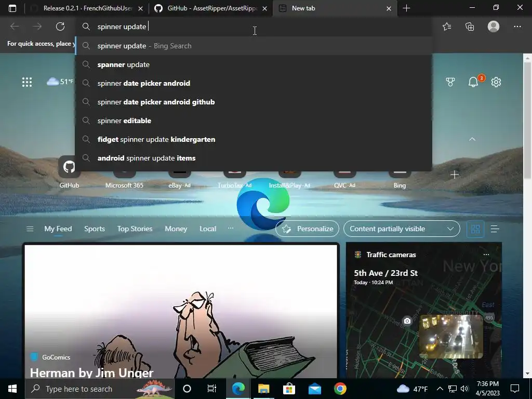Click the traffic camera marker icon
Image resolution: width=532 pixels, height=399 pixels.
pos(407,321)
